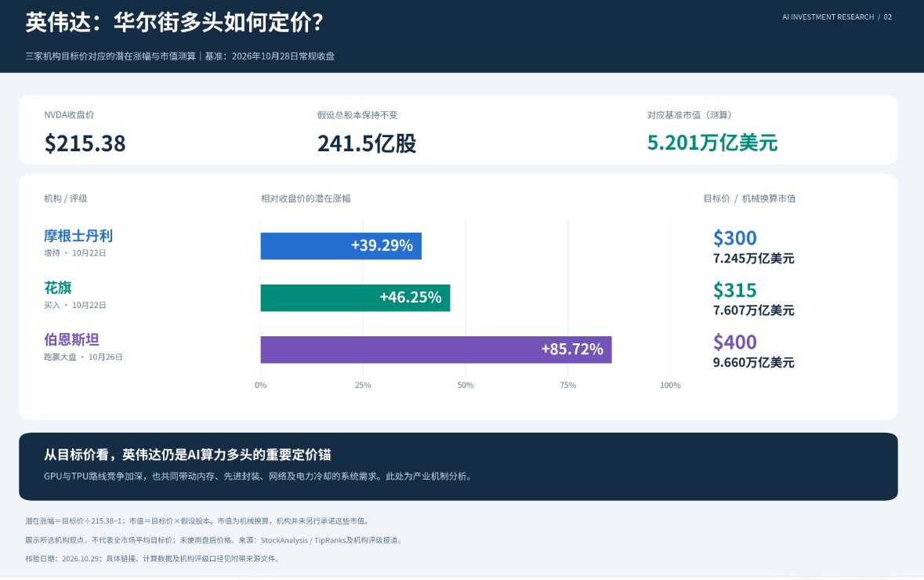This screenshot has height=580, width=924.
Task: Click the footnote "核验日期：2026.10.29"
Action: tap(153, 559)
